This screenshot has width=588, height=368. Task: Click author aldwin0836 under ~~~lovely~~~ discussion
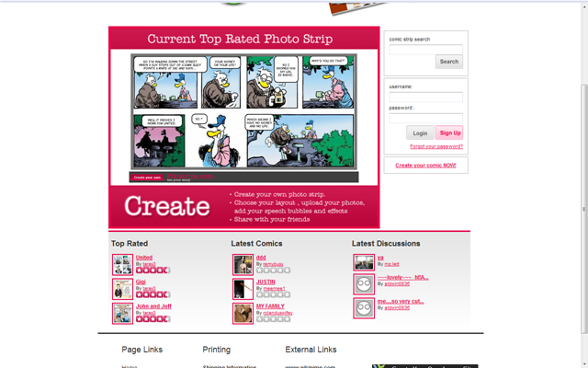pyautogui.click(x=397, y=284)
